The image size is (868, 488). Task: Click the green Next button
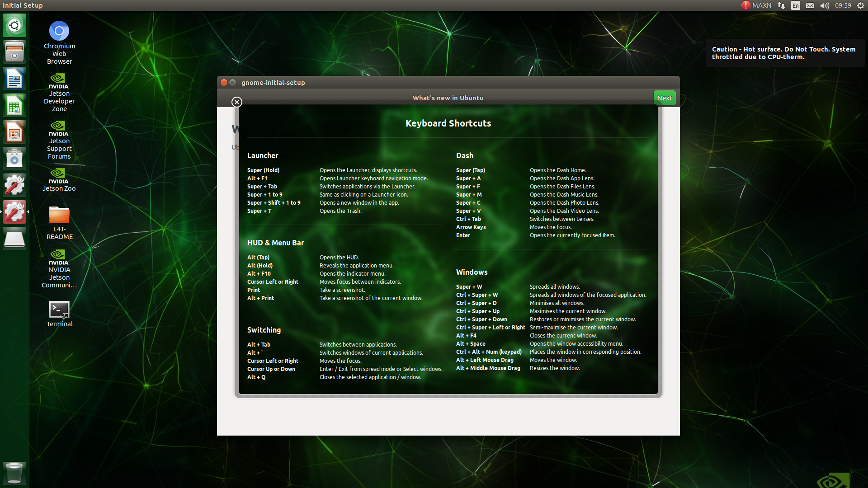665,98
